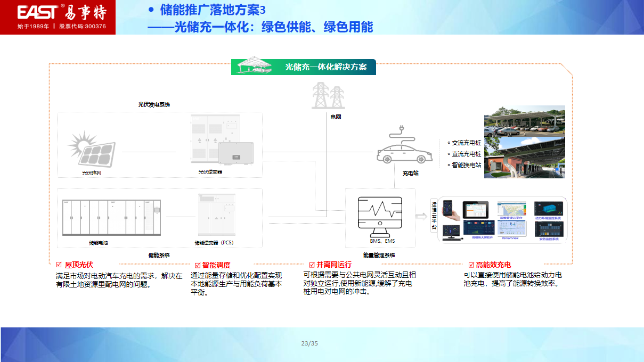Toggle the 高能效充电 checkbox

click(x=471, y=265)
